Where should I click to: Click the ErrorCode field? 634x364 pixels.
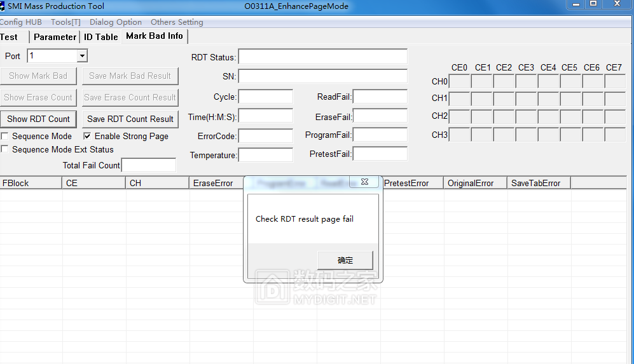coord(266,136)
